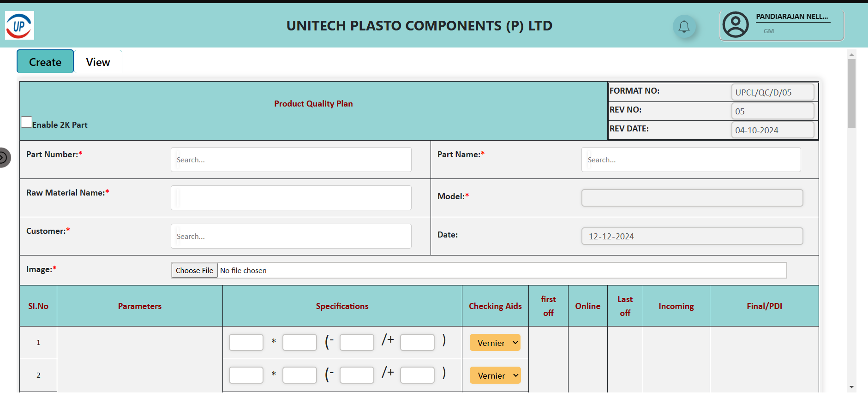This screenshot has height=404, width=868.
Task: Click plus tolerance box in row 2
Action: [417, 375]
